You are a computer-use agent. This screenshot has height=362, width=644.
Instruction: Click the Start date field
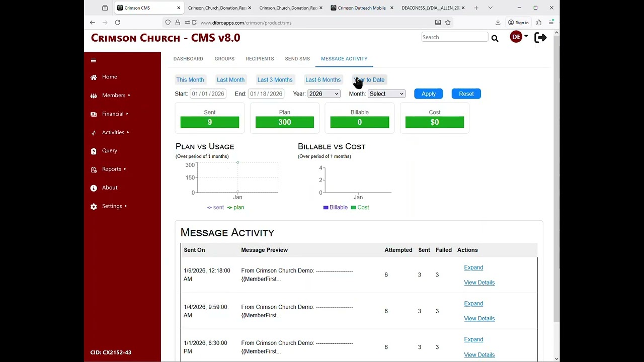point(208,94)
